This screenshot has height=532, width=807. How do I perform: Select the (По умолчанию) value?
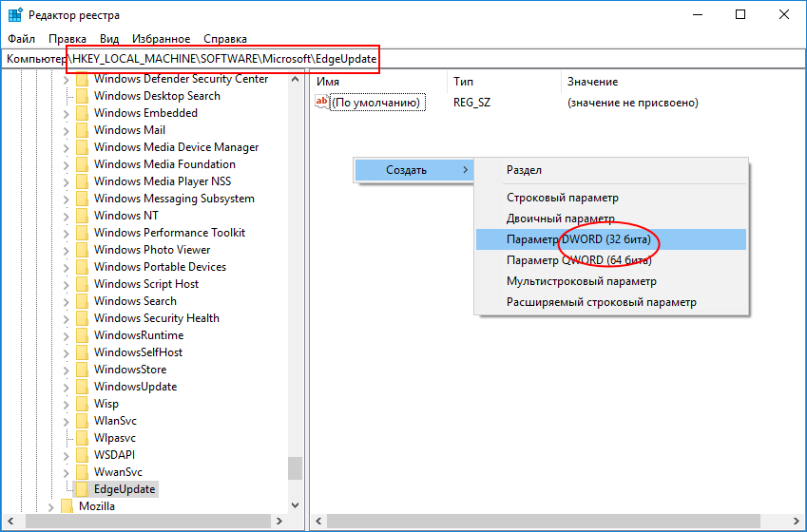(x=376, y=103)
